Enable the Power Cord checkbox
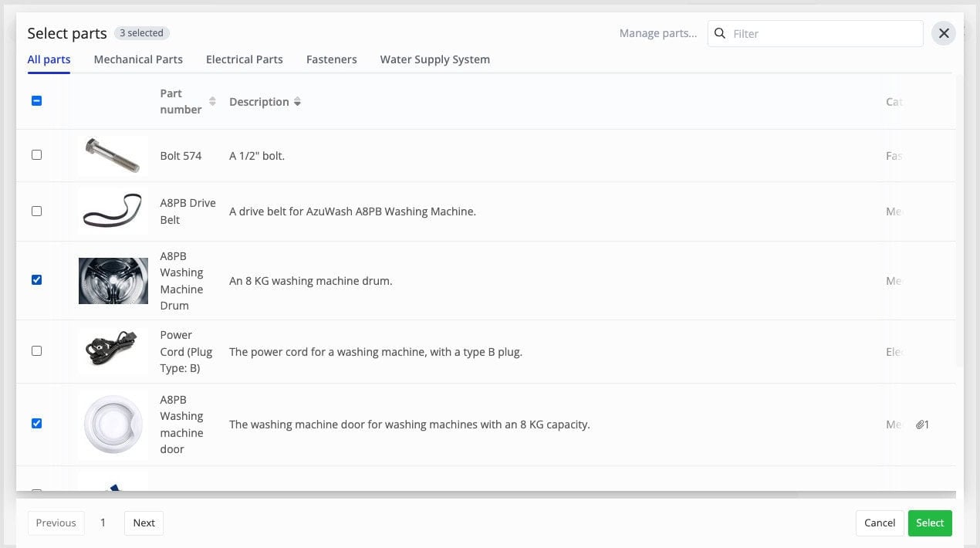980x548 pixels. coord(36,351)
